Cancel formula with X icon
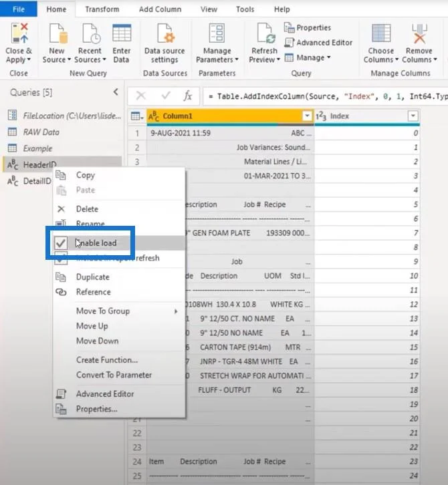Viewport: 448px width, 485px height. tap(141, 96)
